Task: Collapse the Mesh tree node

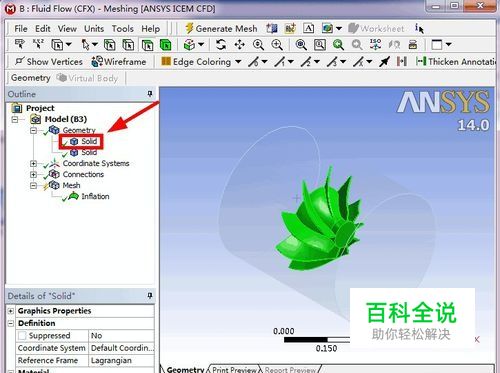Action: point(33,185)
